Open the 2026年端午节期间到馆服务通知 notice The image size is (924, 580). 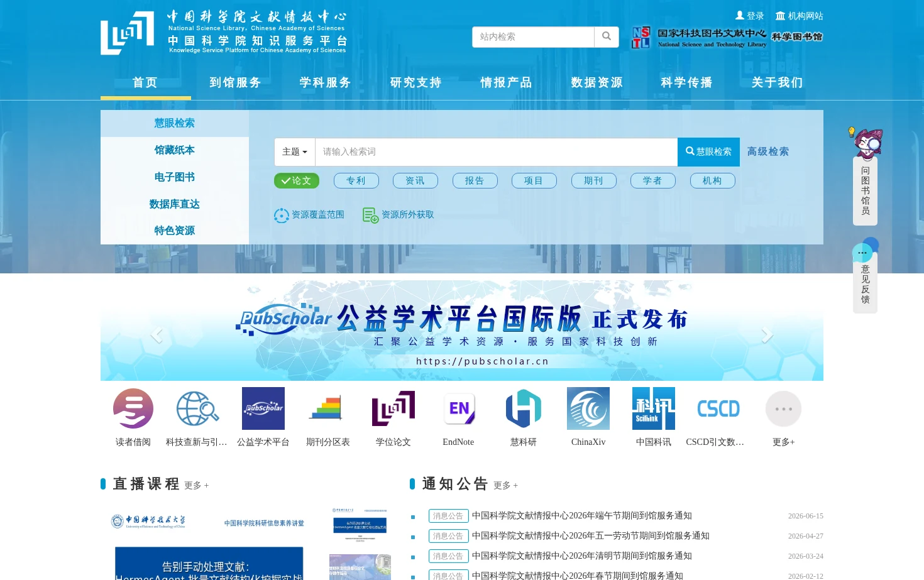(582, 516)
